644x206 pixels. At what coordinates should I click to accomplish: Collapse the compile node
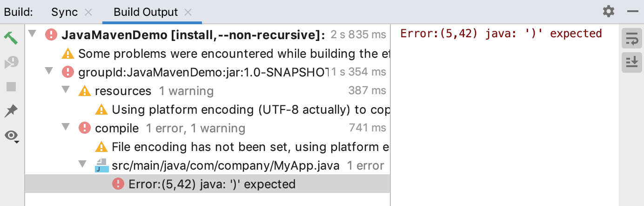point(66,127)
